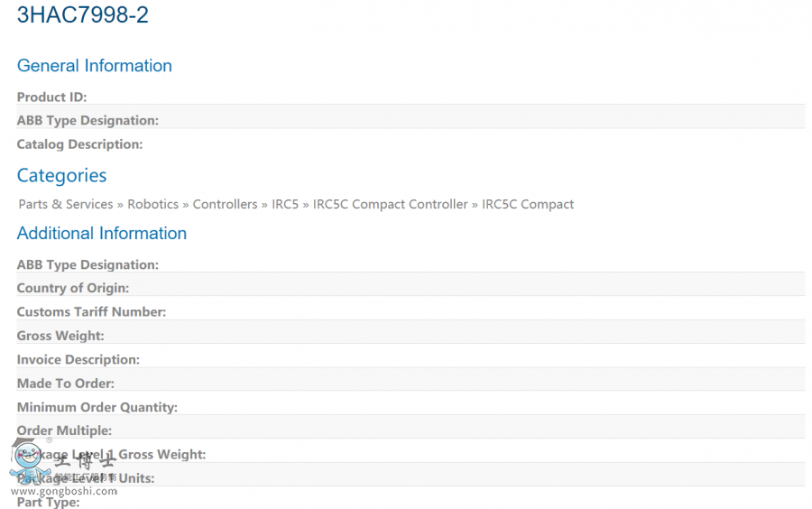Click the 3HAC7998-2 product title

[x=83, y=15]
